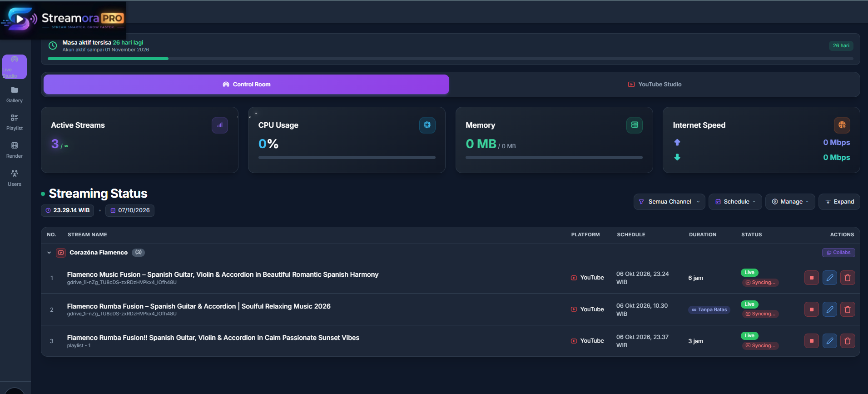Viewport: 868px width, 394px height.
Task: Click the clock icon next to Masa aktif
Action: pyautogui.click(x=53, y=45)
